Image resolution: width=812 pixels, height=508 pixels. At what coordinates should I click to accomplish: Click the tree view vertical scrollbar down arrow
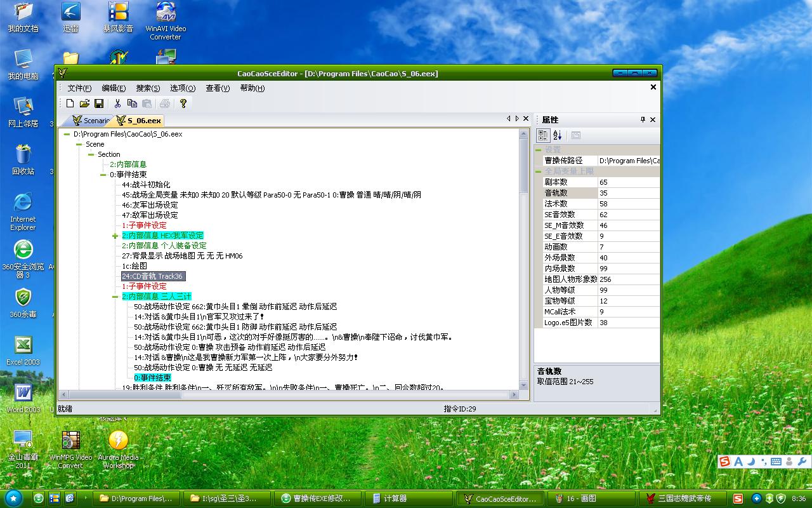click(x=523, y=385)
